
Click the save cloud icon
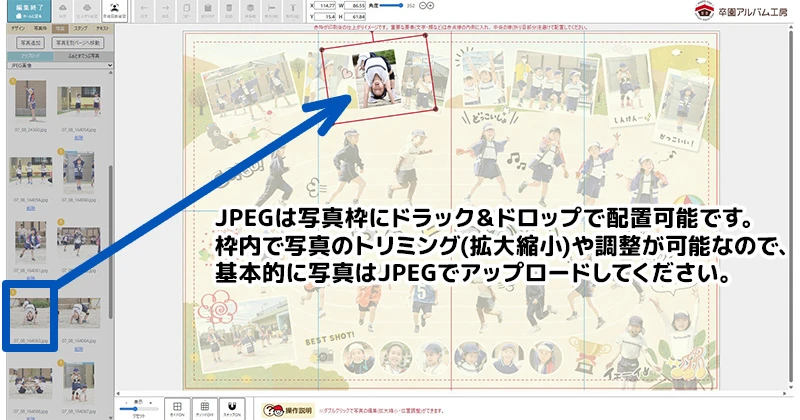(x=62, y=11)
